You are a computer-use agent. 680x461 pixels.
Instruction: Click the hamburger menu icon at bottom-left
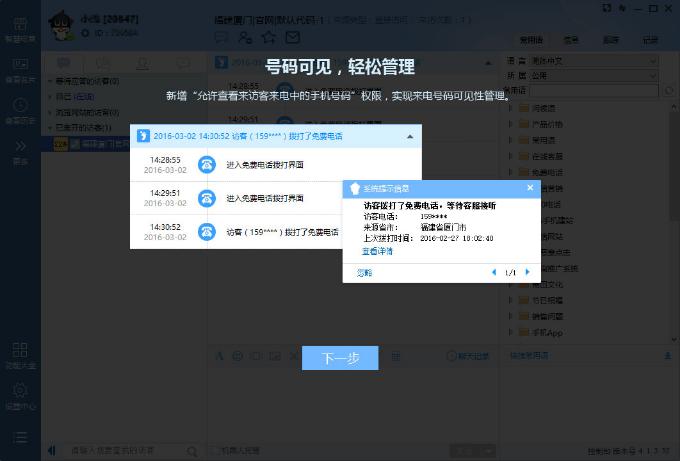[x=20, y=436]
